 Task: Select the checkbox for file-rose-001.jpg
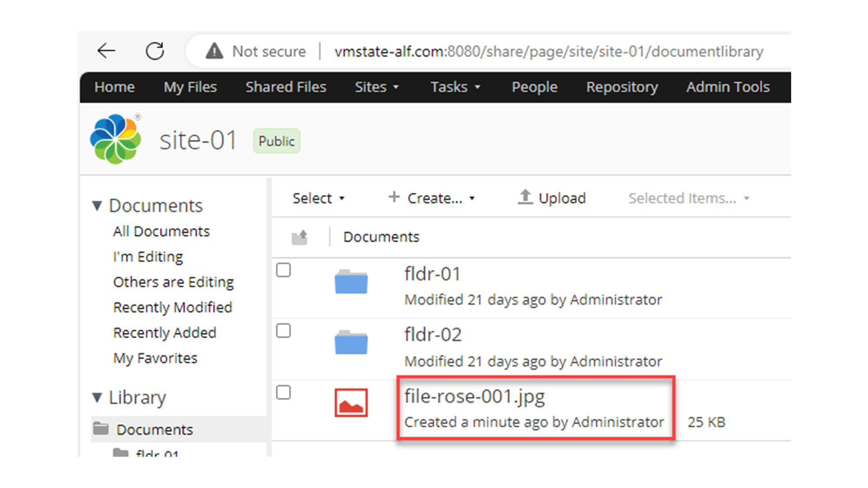click(x=283, y=393)
